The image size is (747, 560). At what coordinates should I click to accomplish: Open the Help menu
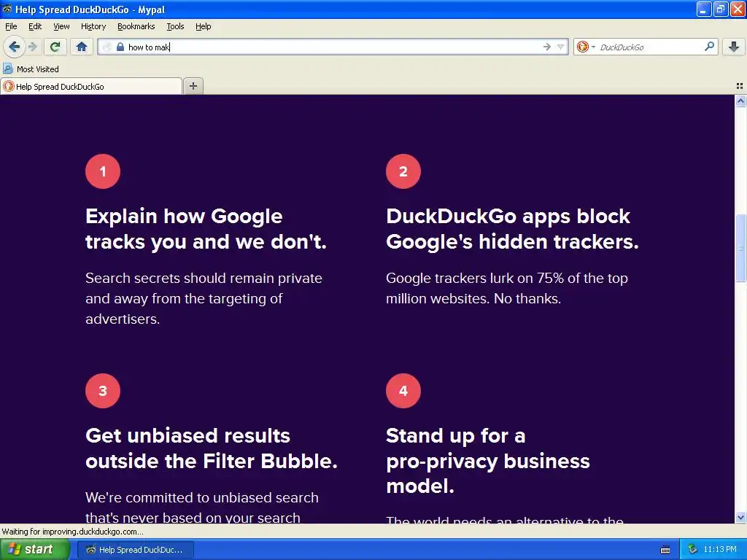point(203,26)
